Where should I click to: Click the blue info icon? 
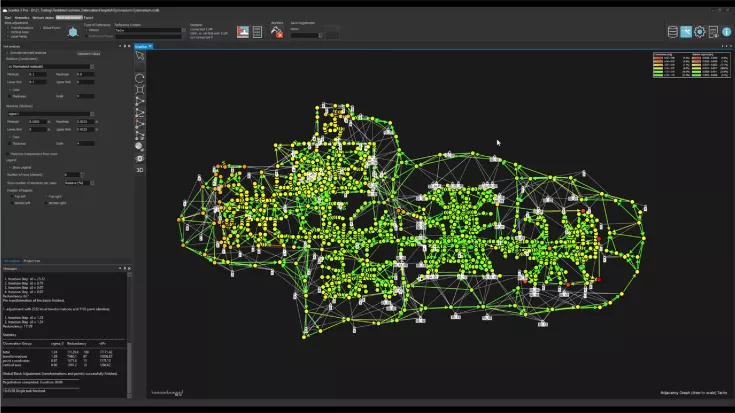click(x=727, y=32)
